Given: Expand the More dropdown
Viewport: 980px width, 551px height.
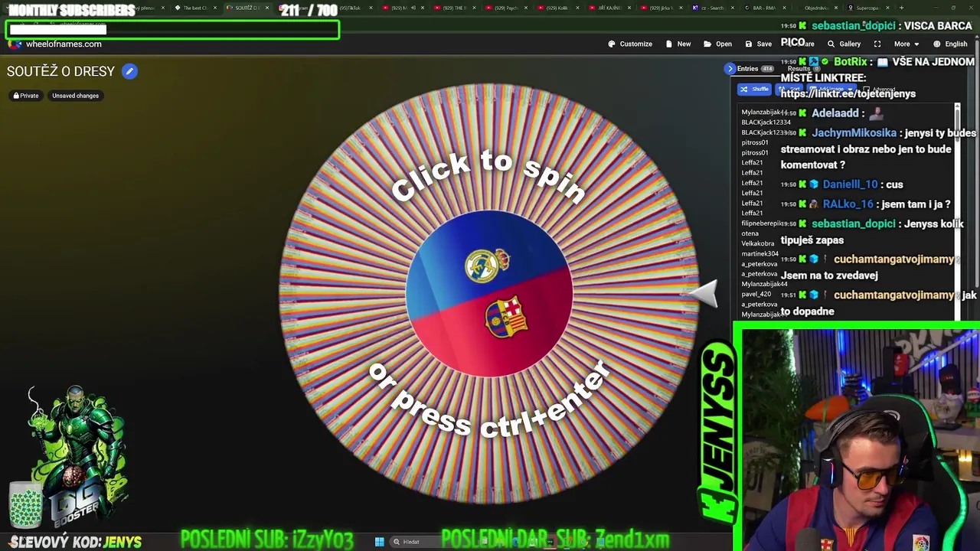Looking at the screenshot, I should pyautogui.click(x=906, y=44).
